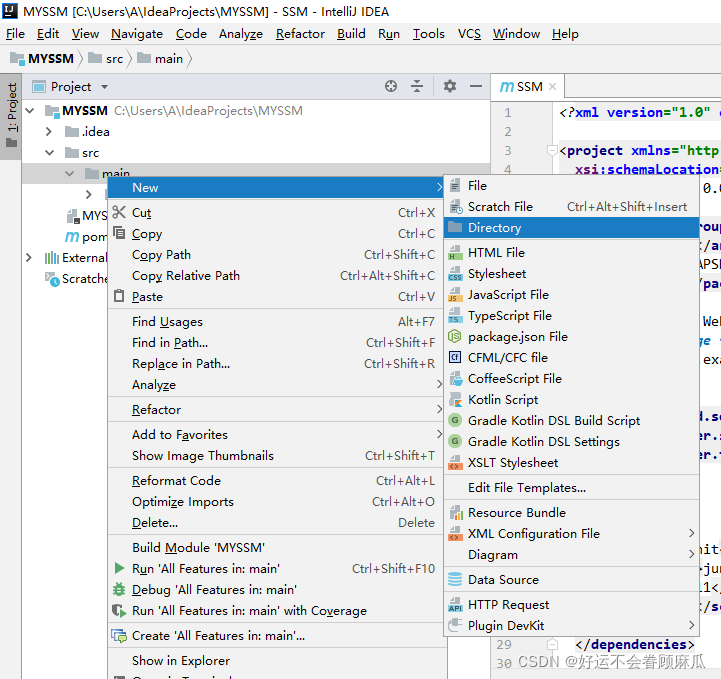721x679 pixels.
Task: Click the Paste clipboard icon
Action: tap(120, 296)
